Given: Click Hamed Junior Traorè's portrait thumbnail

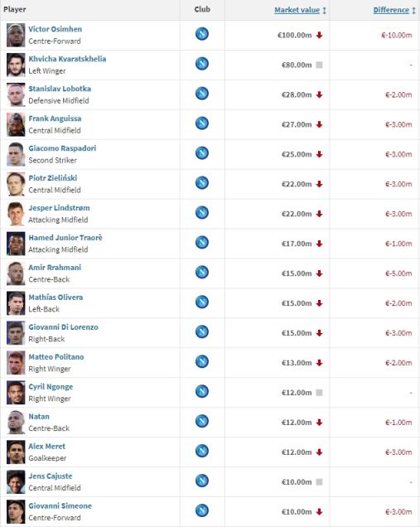Looking at the screenshot, I should 16,244.
